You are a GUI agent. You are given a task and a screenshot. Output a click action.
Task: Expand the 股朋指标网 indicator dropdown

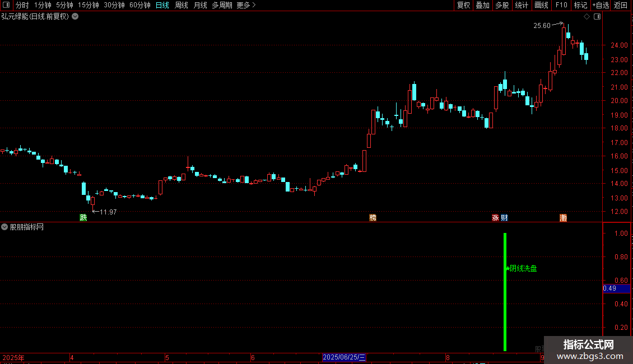tap(4, 227)
